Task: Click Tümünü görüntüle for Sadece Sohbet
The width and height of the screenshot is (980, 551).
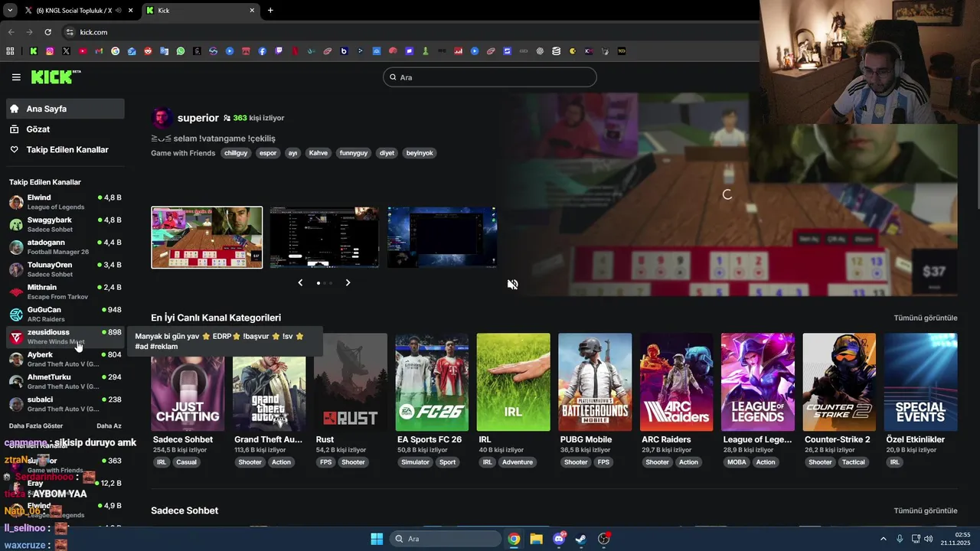Action: [926, 510]
